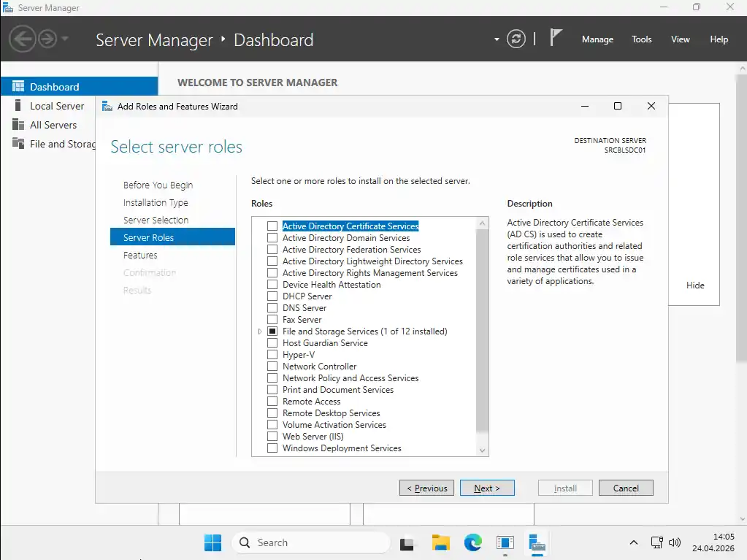
Task: Expand File and Storage Services role tree
Action: [260, 331]
